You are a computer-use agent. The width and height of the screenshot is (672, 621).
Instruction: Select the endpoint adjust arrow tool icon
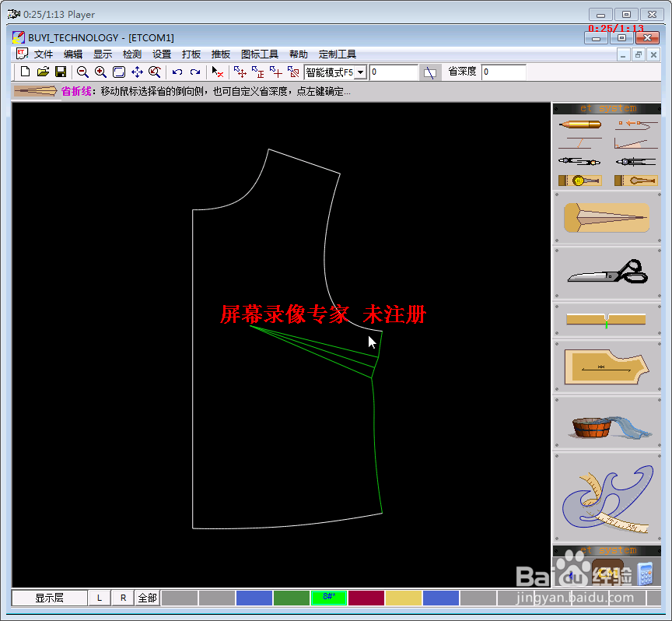tap(636, 125)
